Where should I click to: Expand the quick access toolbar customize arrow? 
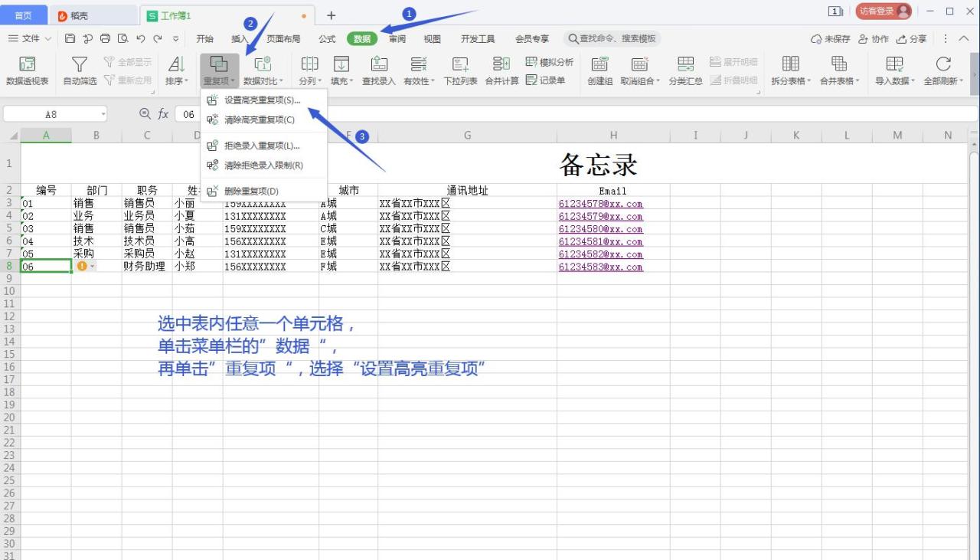click(x=176, y=39)
